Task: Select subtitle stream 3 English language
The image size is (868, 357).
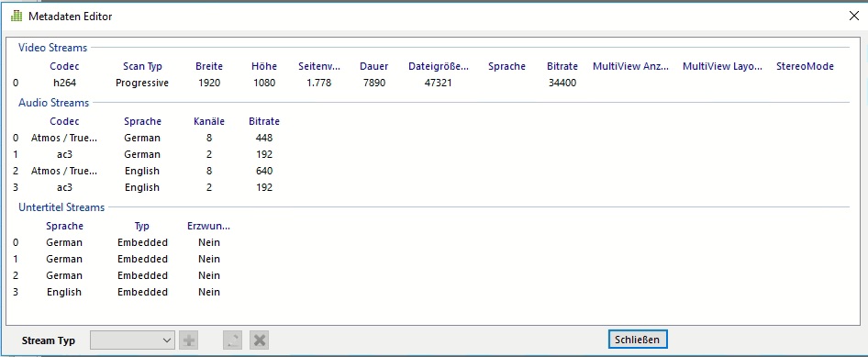Action: pyautogui.click(x=64, y=292)
